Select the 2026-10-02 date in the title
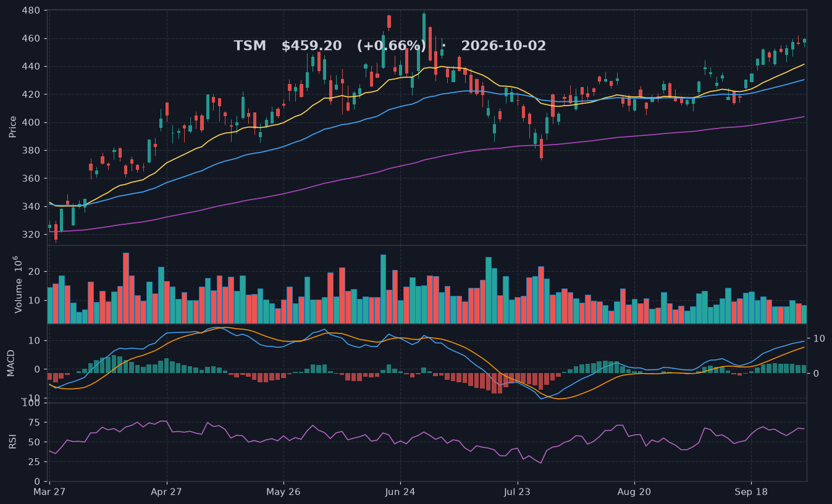 pos(503,46)
